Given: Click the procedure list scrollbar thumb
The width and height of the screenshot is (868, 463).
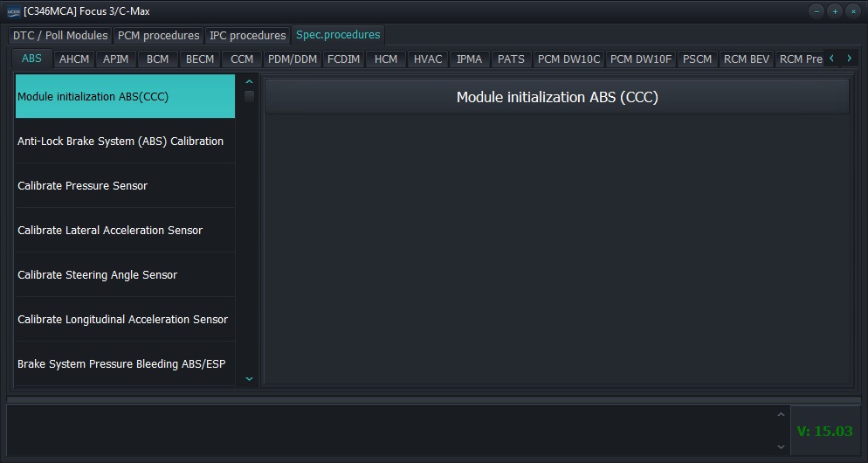Looking at the screenshot, I should tap(249, 96).
